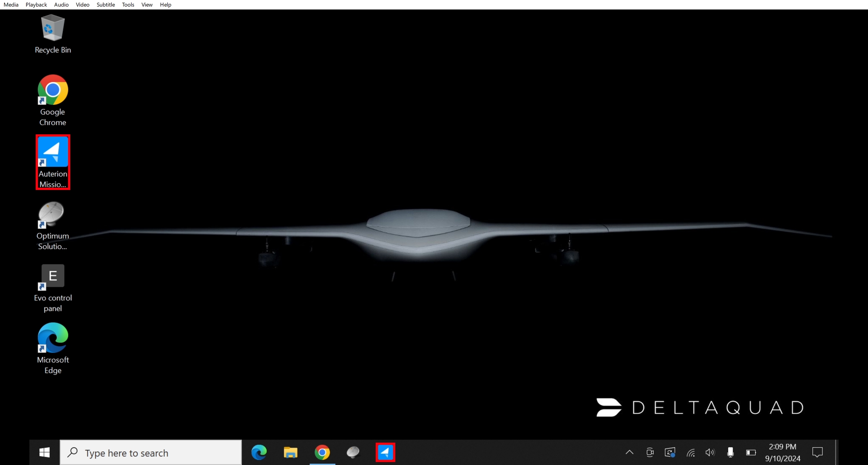Viewport: 868px width, 465px height.
Task: Open Microsoft Edge desktop shortcut
Action: point(53,348)
